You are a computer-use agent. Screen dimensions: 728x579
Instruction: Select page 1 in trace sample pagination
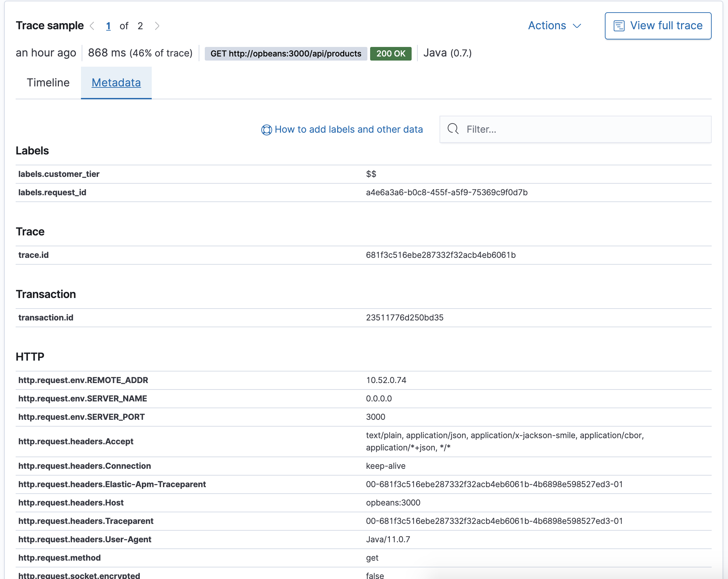(x=108, y=26)
